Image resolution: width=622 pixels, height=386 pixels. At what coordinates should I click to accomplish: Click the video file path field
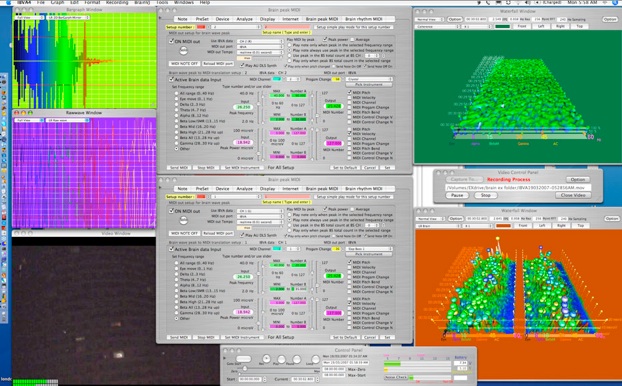(x=518, y=187)
